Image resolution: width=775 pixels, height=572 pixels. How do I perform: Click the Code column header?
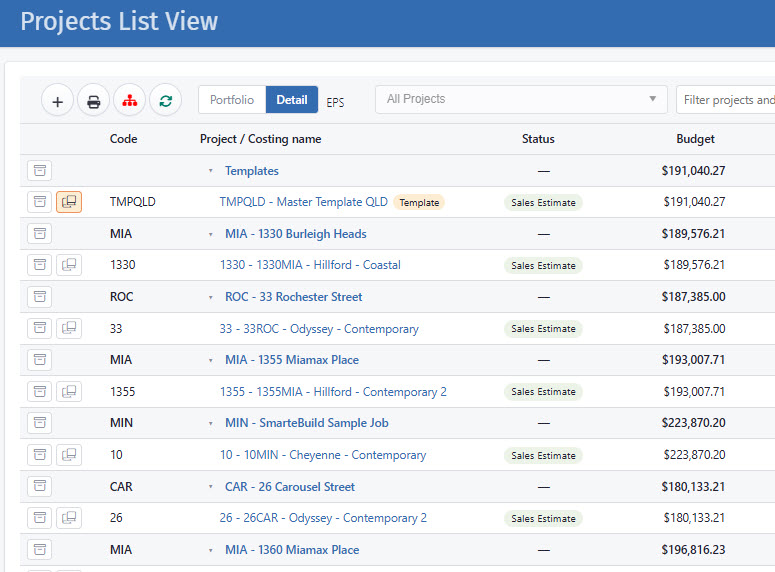pos(124,139)
